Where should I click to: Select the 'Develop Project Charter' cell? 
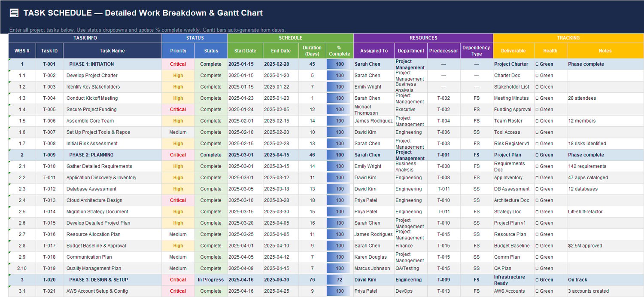point(112,76)
